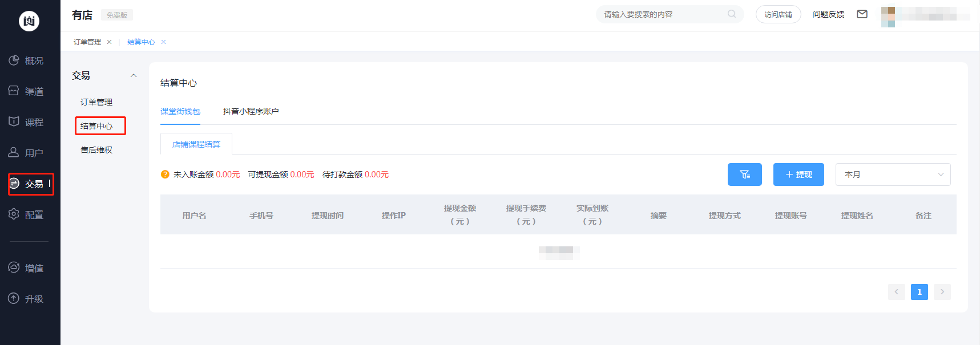Open 售后维权 in the side menu
980x345 pixels.
(x=96, y=150)
